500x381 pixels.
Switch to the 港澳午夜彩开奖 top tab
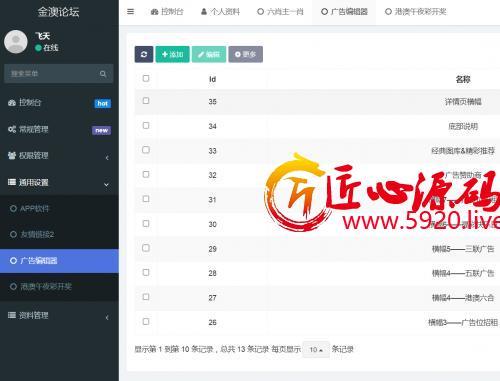(415, 12)
